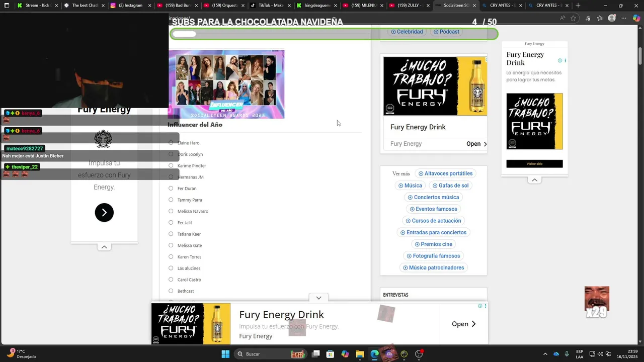Switch to the Bad Bunny YouTube tab
Image resolution: width=644 pixels, height=362 pixels.
(178, 5)
